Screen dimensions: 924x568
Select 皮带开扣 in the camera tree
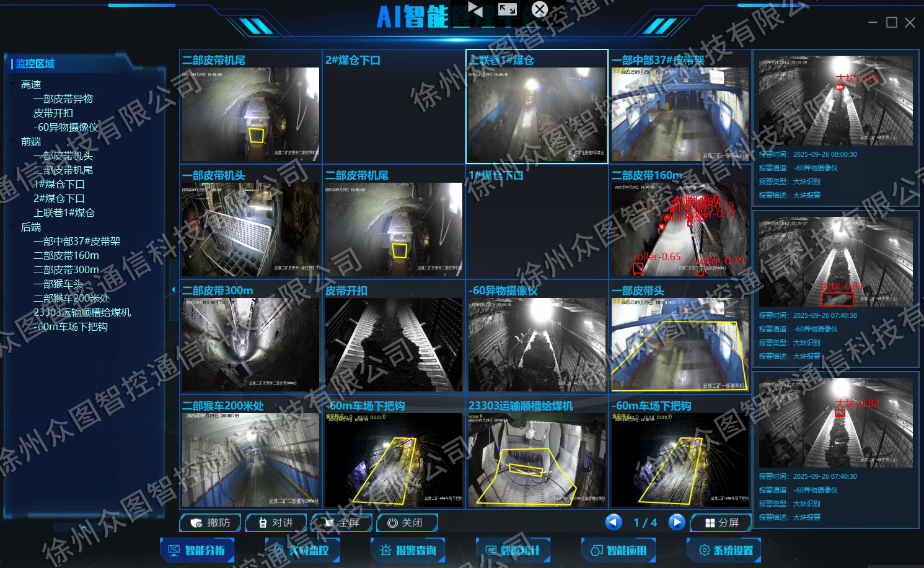pyautogui.click(x=53, y=113)
